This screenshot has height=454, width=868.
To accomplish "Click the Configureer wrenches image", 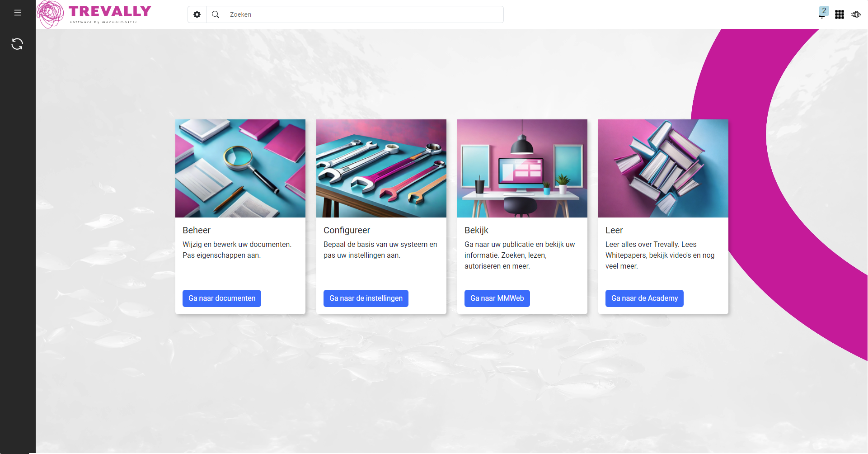I will click(381, 168).
